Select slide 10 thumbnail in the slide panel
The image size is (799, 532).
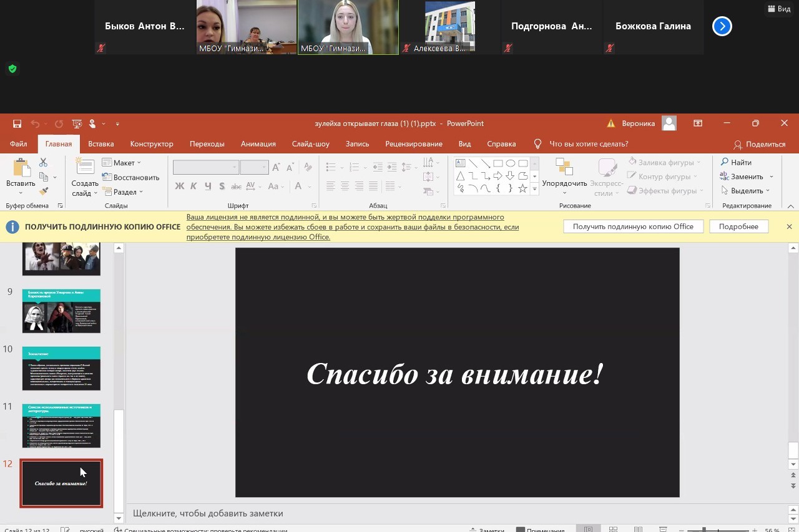[x=61, y=368]
